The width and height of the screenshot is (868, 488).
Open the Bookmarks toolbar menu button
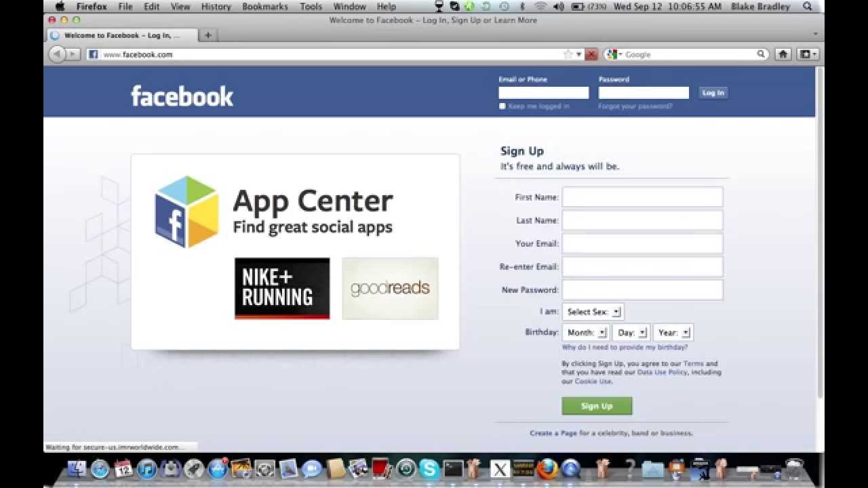coord(808,54)
